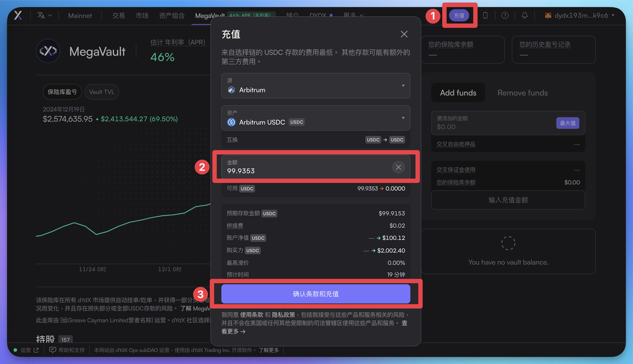The width and height of the screenshot is (633, 364).
Task: Click the 充值 deposit button in header
Action: click(459, 15)
